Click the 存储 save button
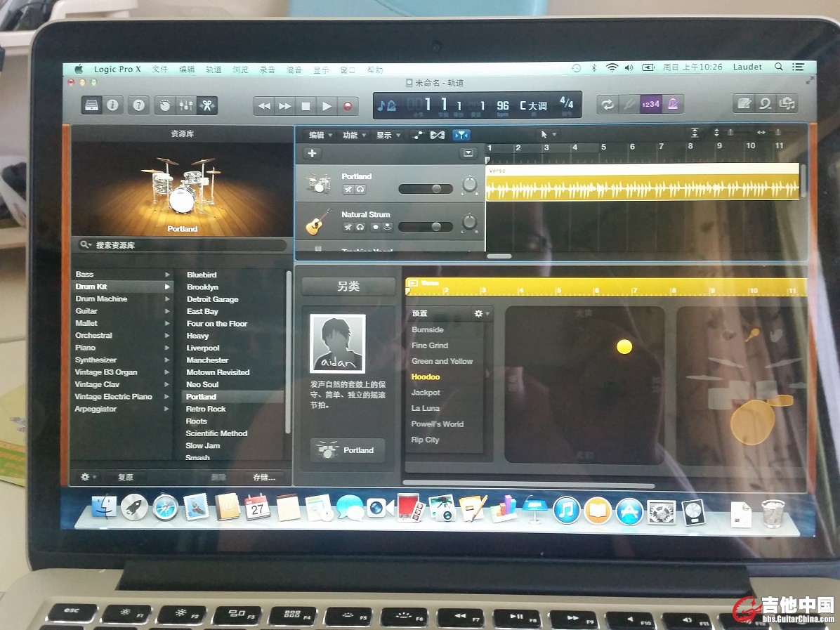Image resolution: width=840 pixels, height=630 pixels. click(x=263, y=477)
